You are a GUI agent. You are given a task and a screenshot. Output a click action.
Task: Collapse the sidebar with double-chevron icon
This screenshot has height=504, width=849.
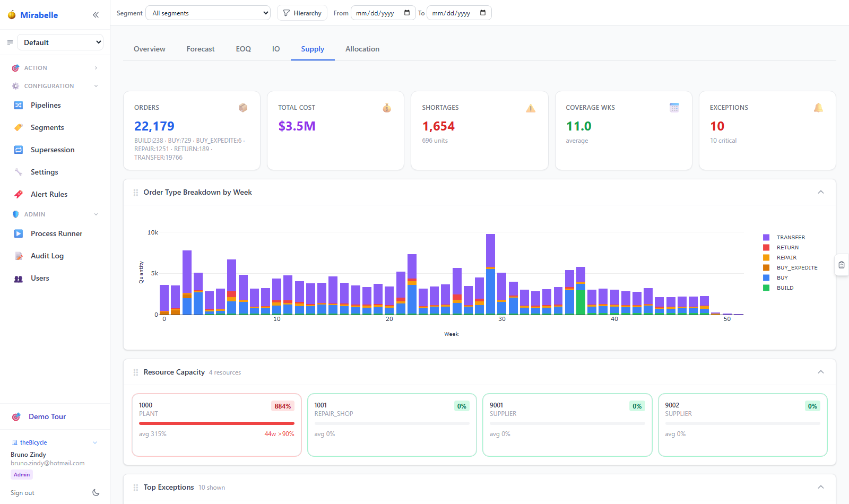96,15
